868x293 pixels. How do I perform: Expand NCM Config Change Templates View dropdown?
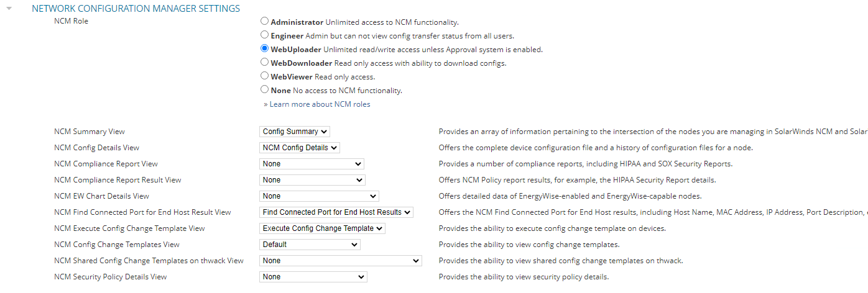click(310, 245)
